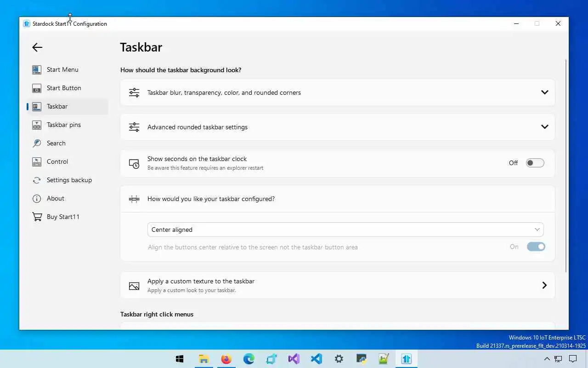Click the Control label in the sidebar
Screen dimensions: 588x368
[57, 161]
